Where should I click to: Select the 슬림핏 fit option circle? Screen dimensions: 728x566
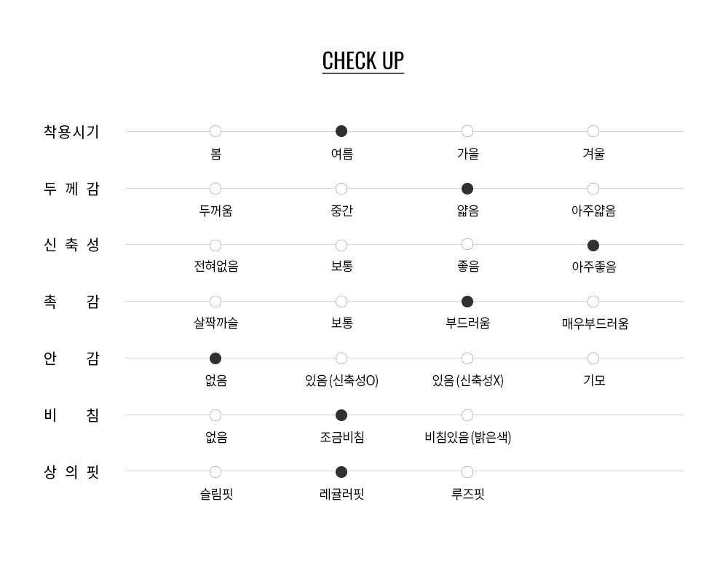point(215,472)
